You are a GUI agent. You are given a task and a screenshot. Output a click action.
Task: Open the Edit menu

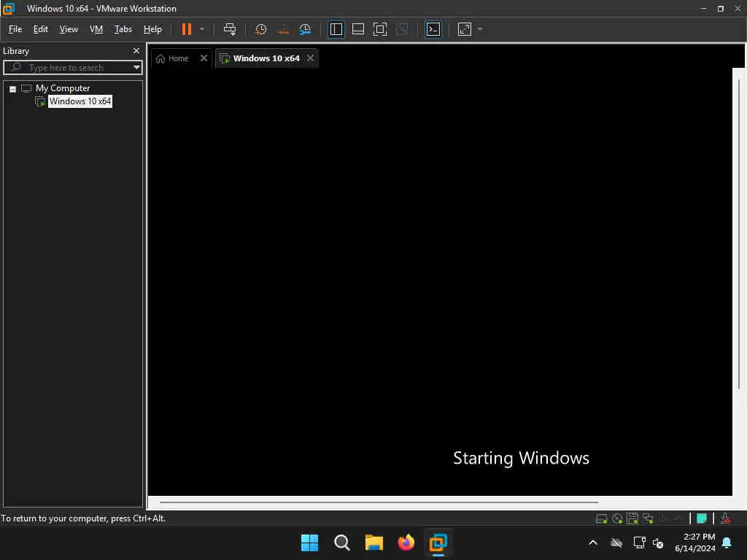(x=41, y=29)
